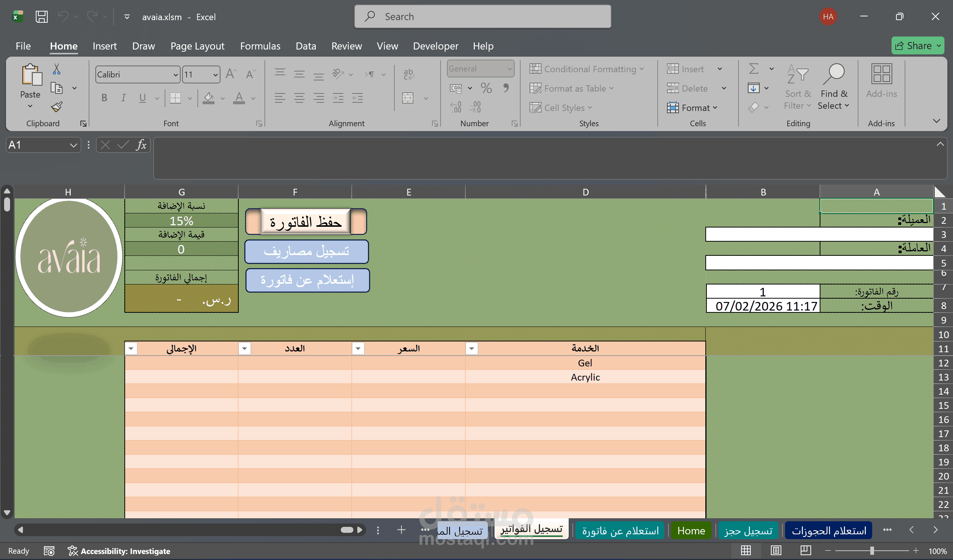Toggle Italic formatting
The image size is (953, 560).
tap(123, 98)
